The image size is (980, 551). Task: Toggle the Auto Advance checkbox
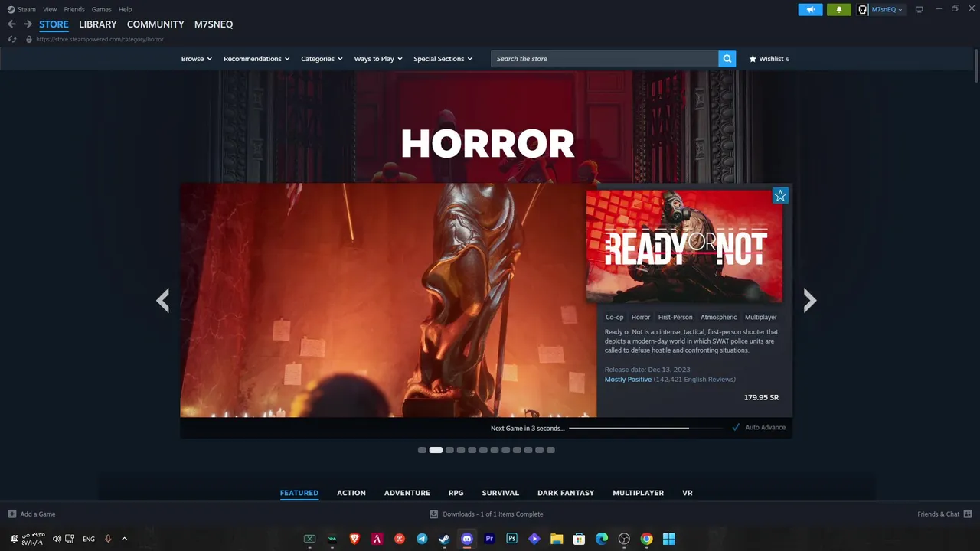point(736,428)
